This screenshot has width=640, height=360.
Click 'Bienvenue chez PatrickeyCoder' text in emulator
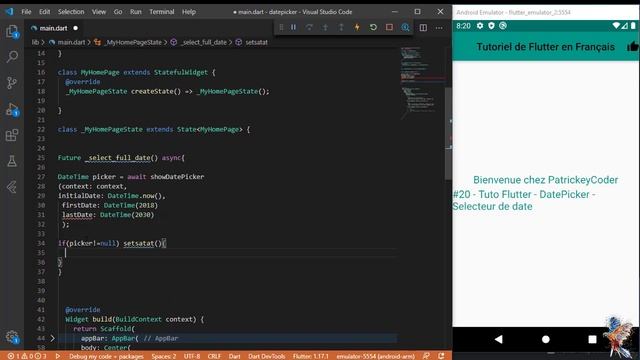pyautogui.click(x=545, y=180)
